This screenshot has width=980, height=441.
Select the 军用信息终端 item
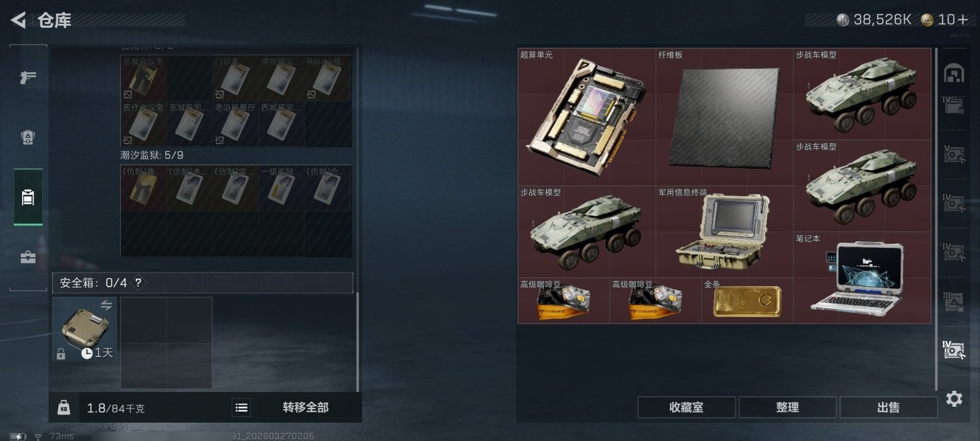coord(725,232)
